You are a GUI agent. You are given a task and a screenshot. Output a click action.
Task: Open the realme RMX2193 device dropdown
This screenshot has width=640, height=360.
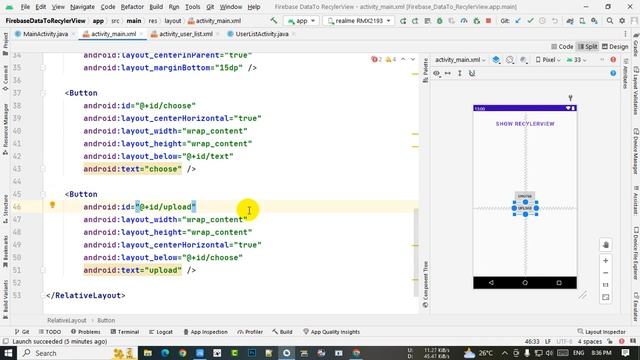pyautogui.click(x=359, y=21)
